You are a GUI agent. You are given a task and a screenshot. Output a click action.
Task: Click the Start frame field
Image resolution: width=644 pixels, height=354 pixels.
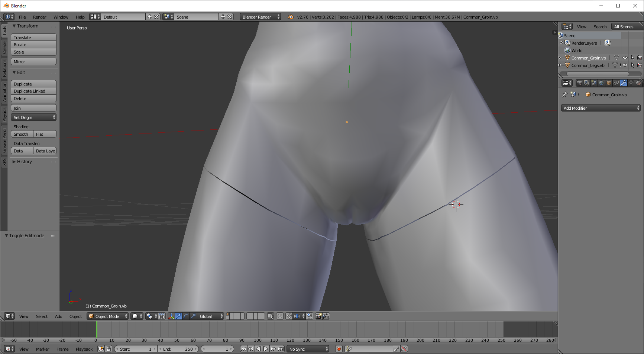tap(136, 349)
